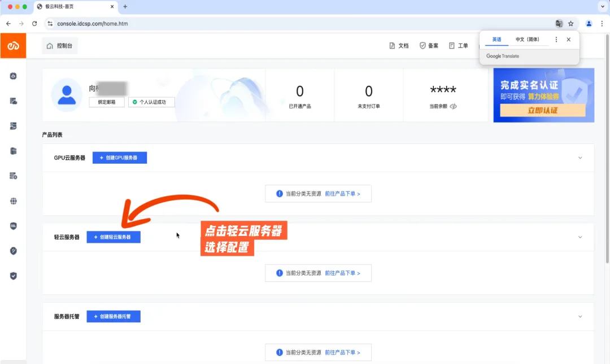610x364 pixels.
Task: Click the 创建GPU服务器 button
Action: pyautogui.click(x=120, y=158)
